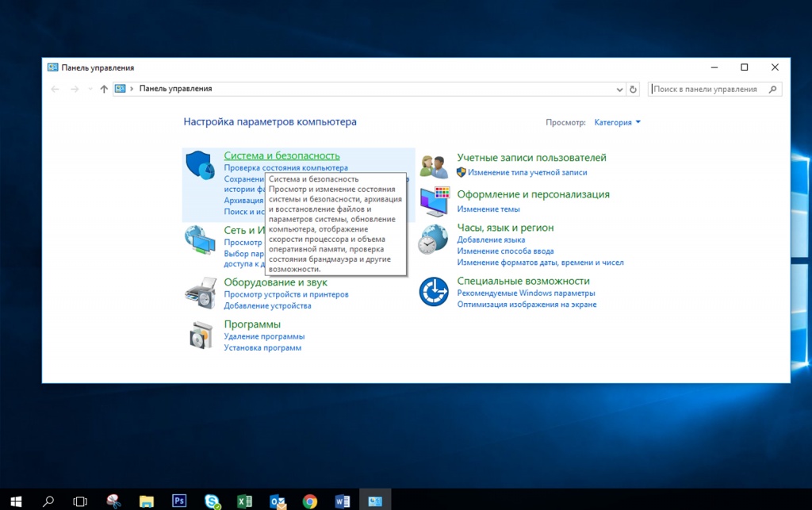
Task: Open taskbar search
Action: (48, 500)
